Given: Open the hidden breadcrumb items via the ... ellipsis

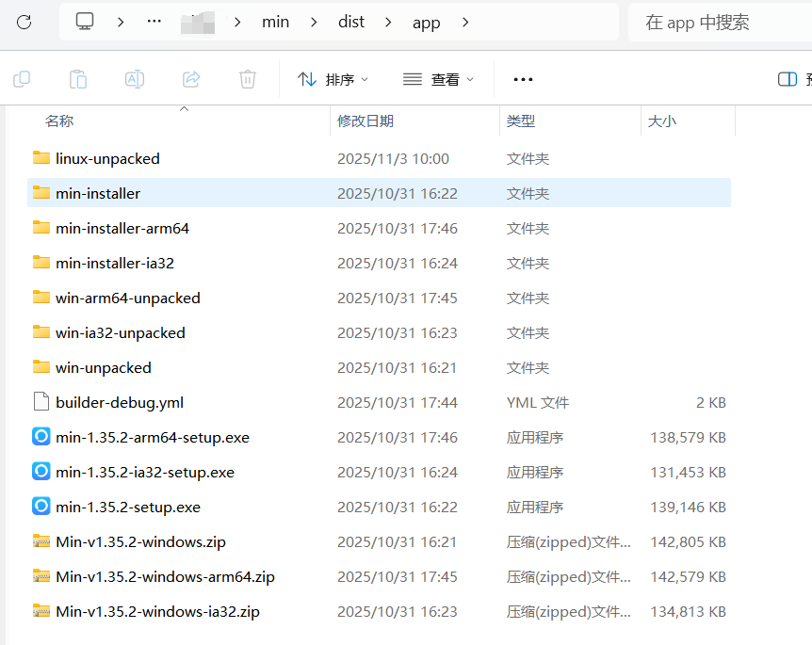Looking at the screenshot, I should click(x=153, y=21).
